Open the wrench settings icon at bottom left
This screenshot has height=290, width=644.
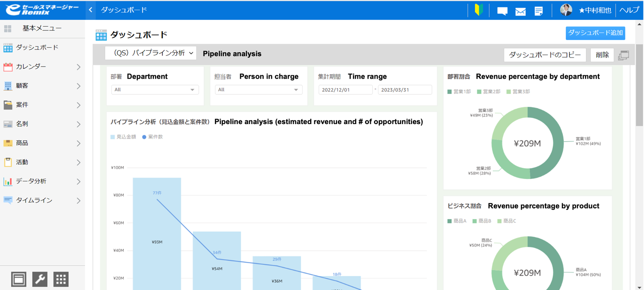(40, 279)
